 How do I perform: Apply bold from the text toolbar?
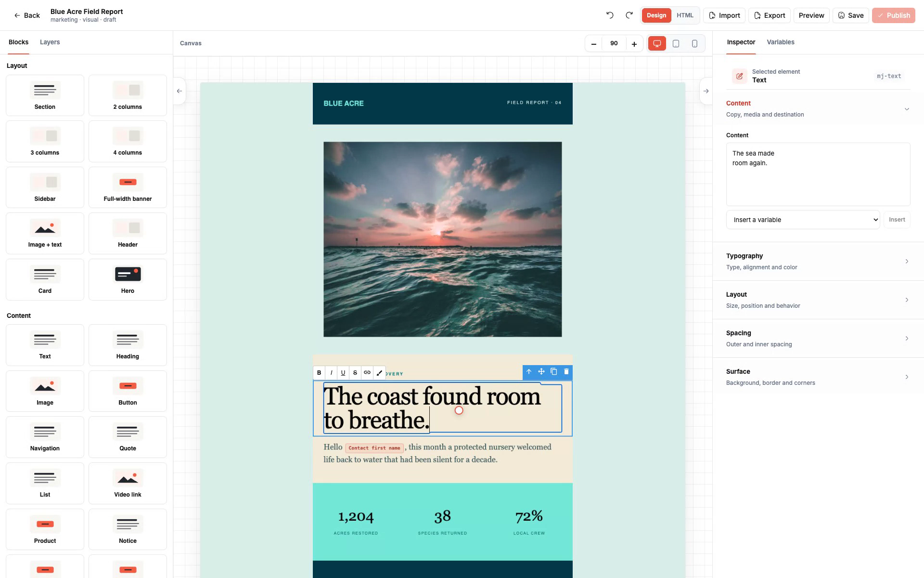pyautogui.click(x=319, y=373)
